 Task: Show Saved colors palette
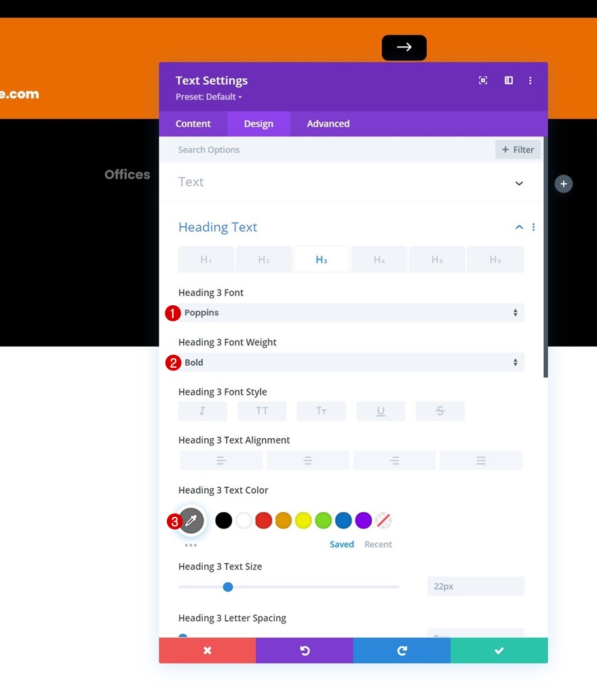342,544
